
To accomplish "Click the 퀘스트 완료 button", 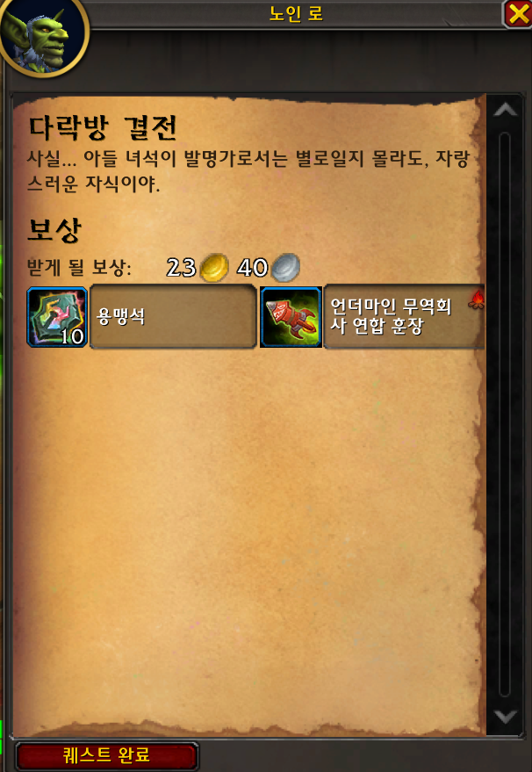I will [107, 756].
